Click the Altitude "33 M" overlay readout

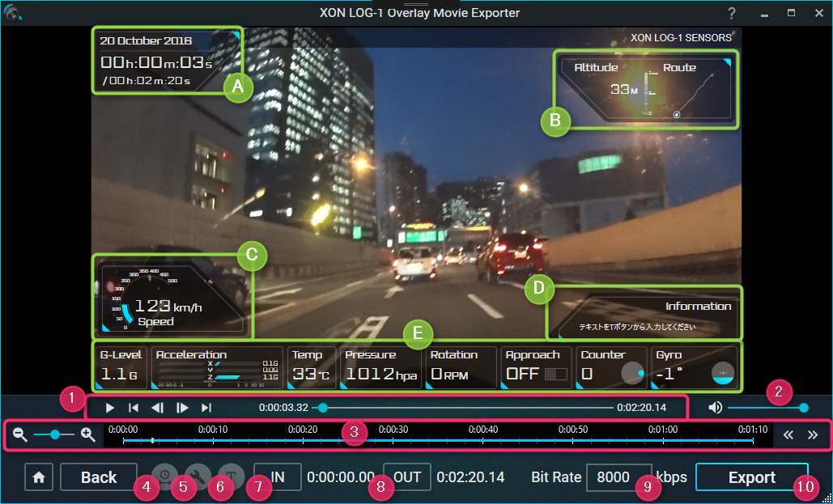pyautogui.click(x=623, y=89)
